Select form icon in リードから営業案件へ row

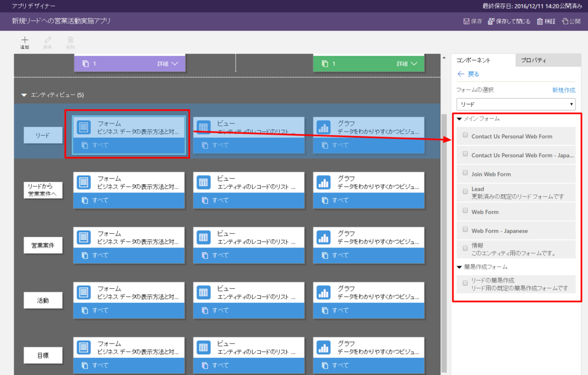tap(84, 182)
